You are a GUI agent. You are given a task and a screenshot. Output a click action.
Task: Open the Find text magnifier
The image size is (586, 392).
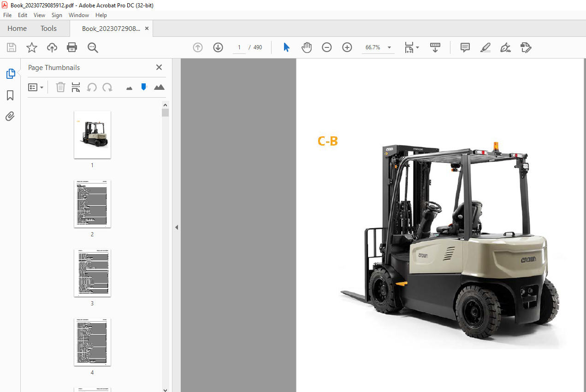coord(93,47)
